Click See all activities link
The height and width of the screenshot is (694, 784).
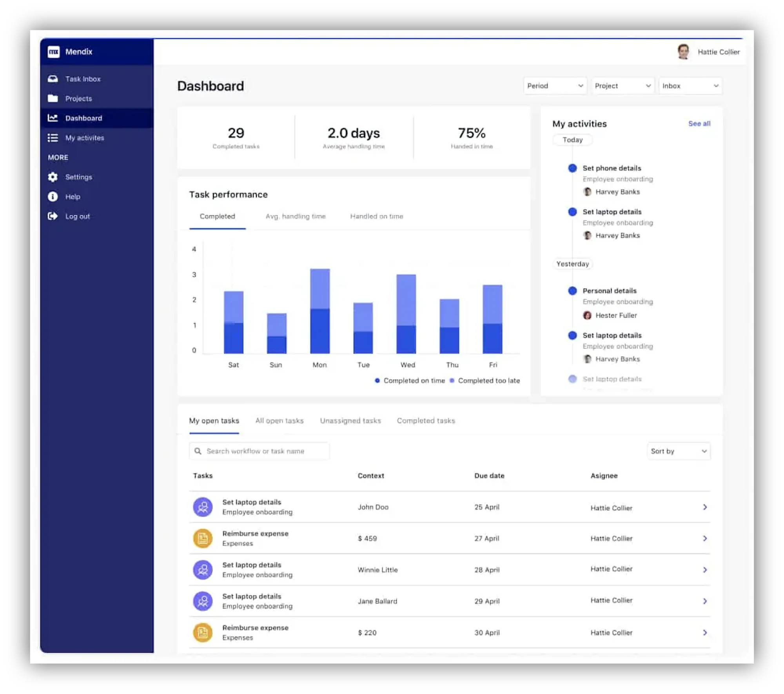click(699, 124)
